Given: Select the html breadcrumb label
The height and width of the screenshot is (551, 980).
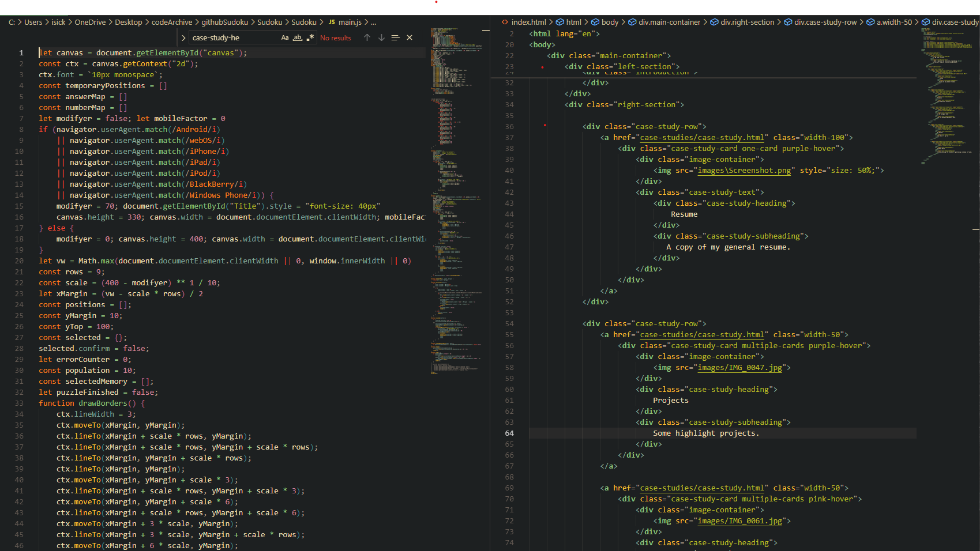Looking at the screenshot, I should pyautogui.click(x=574, y=22).
